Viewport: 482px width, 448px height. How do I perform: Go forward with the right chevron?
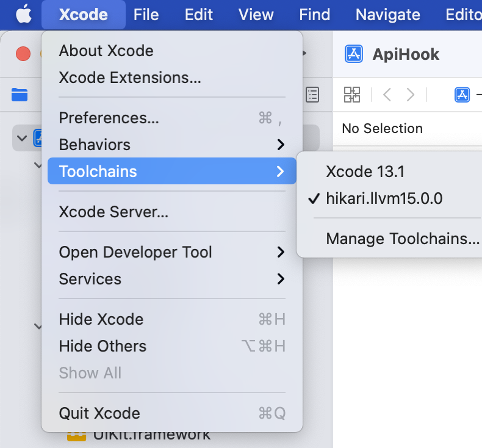411,95
